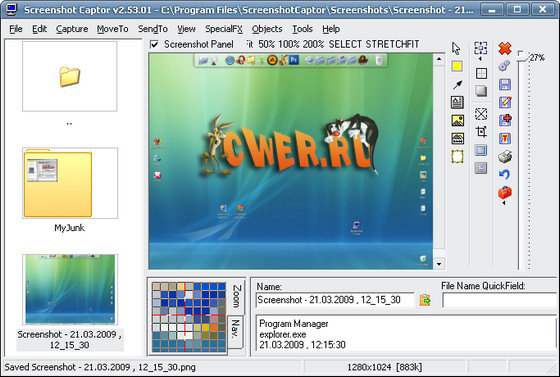Choose the draw arrow object tool
This screenshot has width=560, height=377.
click(x=458, y=85)
